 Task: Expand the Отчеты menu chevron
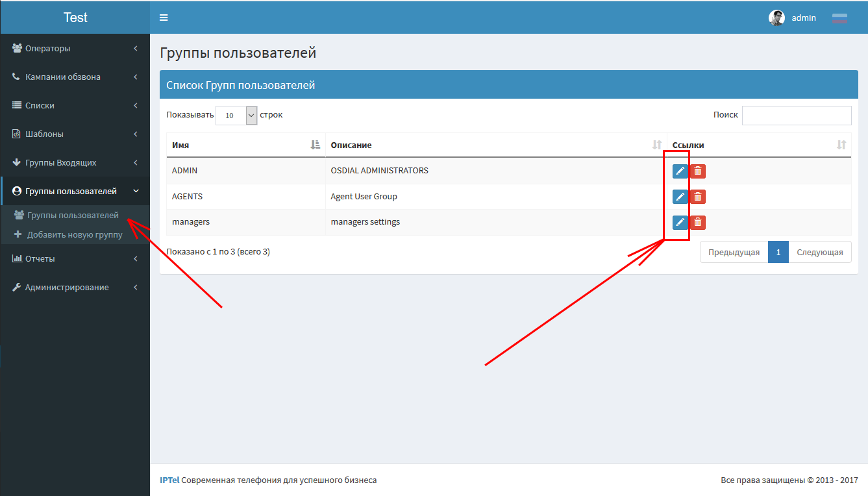[x=136, y=258]
